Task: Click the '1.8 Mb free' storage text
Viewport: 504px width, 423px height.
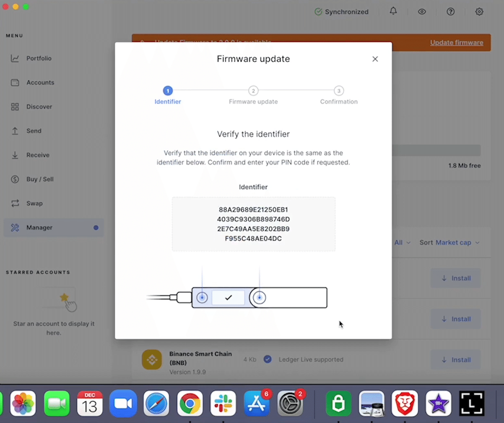Action: pos(465,166)
